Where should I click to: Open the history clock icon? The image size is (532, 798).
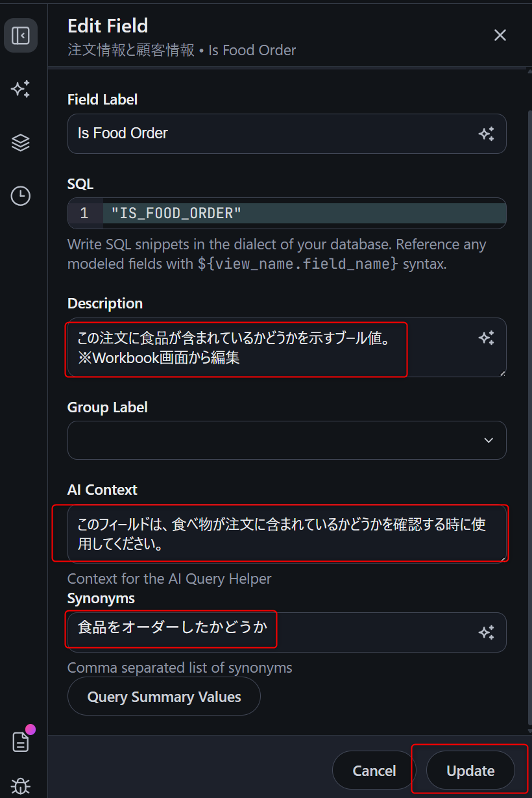tap(21, 195)
